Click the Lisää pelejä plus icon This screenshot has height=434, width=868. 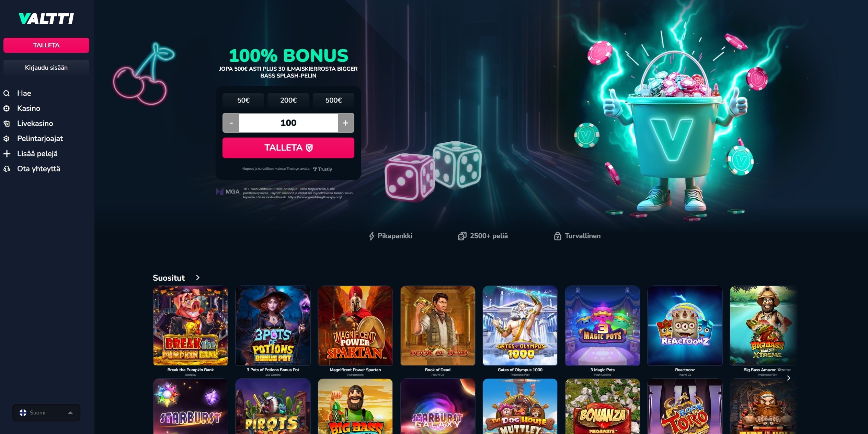click(7, 154)
